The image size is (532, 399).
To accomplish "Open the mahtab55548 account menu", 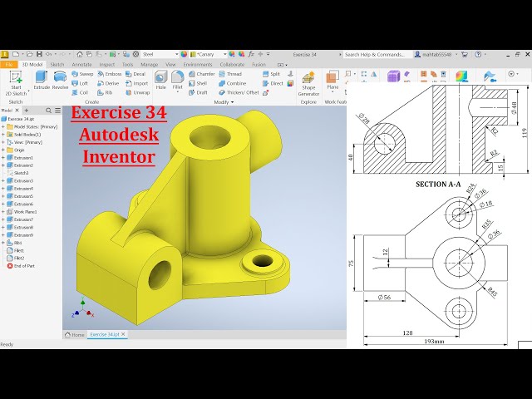I will coord(436,54).
